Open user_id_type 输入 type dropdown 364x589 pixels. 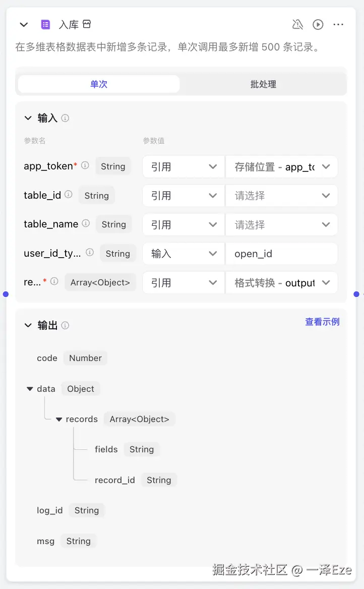pos(184,254)
